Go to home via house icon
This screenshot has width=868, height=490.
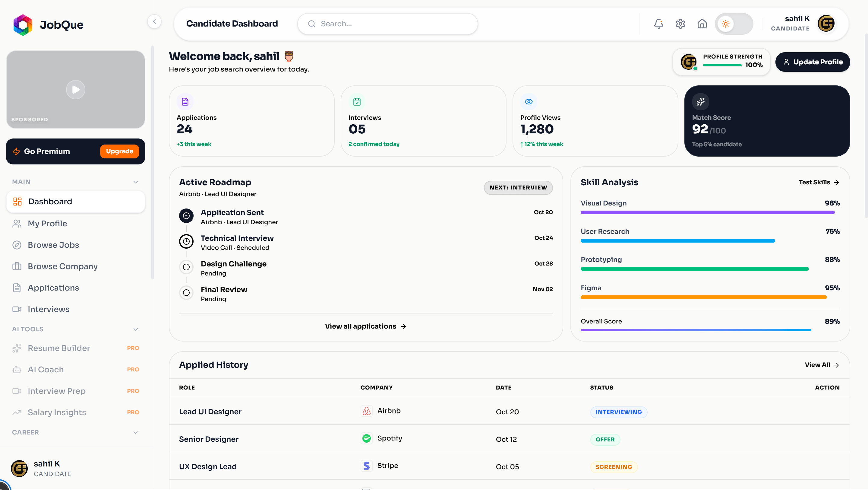pos(702,24)
